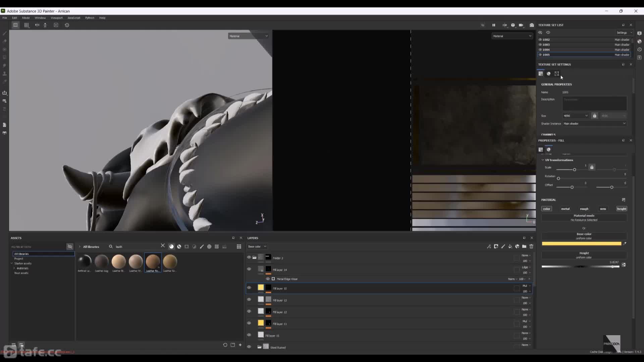The width and height of the screenshot is (644, 362).
Task: Collapse the UV transformations section
Action: (x=543, y=160)
